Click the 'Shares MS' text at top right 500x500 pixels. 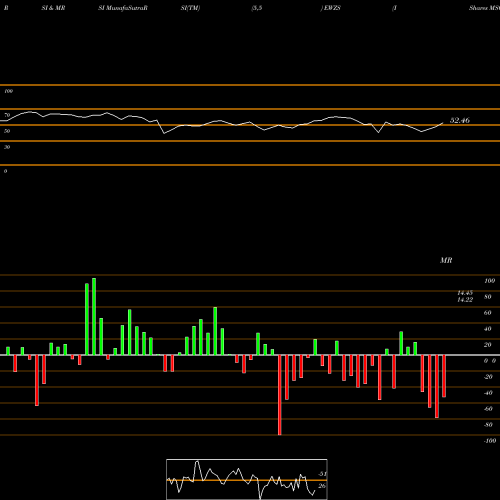pos(484,8)
